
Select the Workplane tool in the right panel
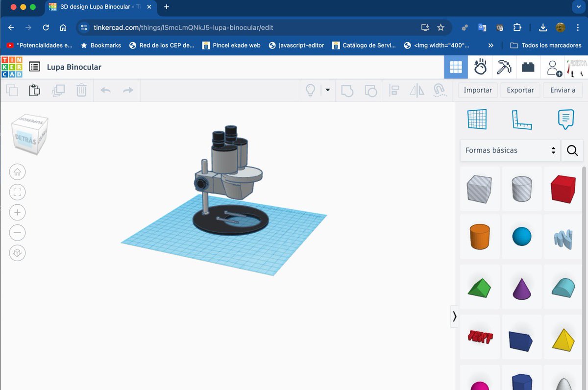click(477, 119)
